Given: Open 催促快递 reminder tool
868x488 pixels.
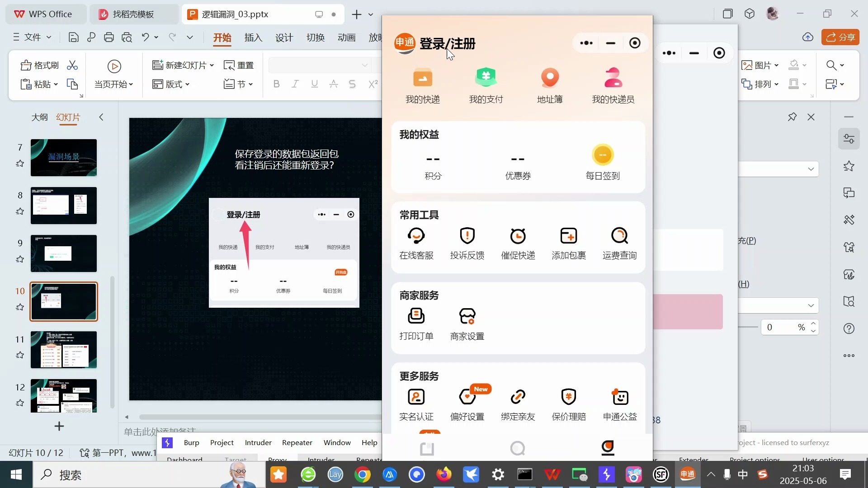Looking at the screenshot, I should (518, 244).
